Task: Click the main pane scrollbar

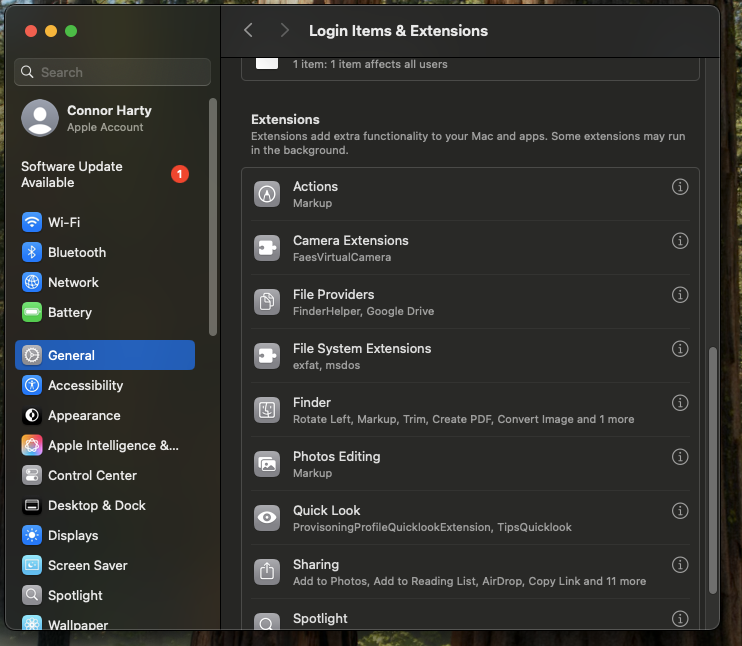Action: 713,470
